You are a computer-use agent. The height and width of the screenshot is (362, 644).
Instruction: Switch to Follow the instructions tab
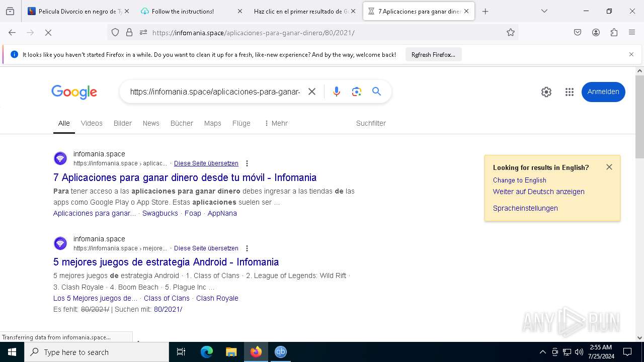click(190, 11)
